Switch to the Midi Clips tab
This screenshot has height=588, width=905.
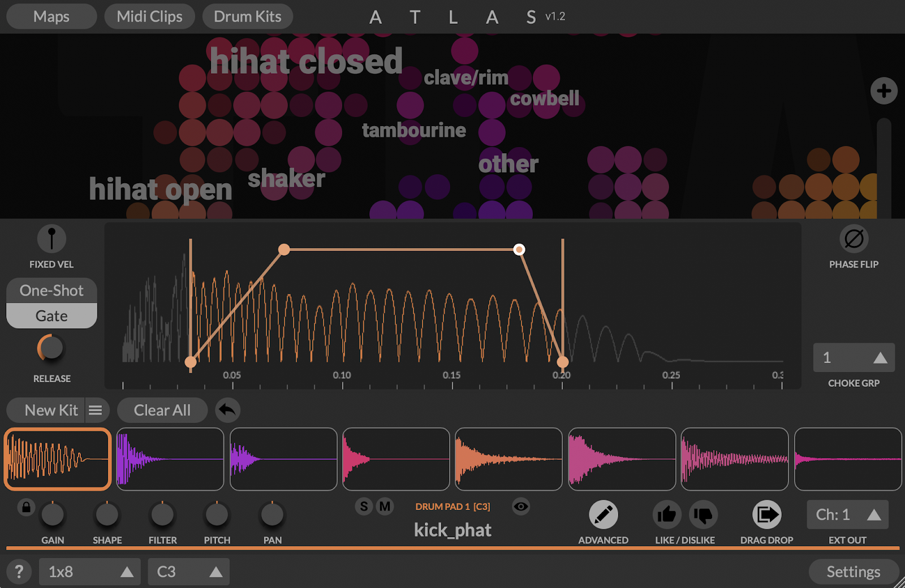tap(150, 16)
